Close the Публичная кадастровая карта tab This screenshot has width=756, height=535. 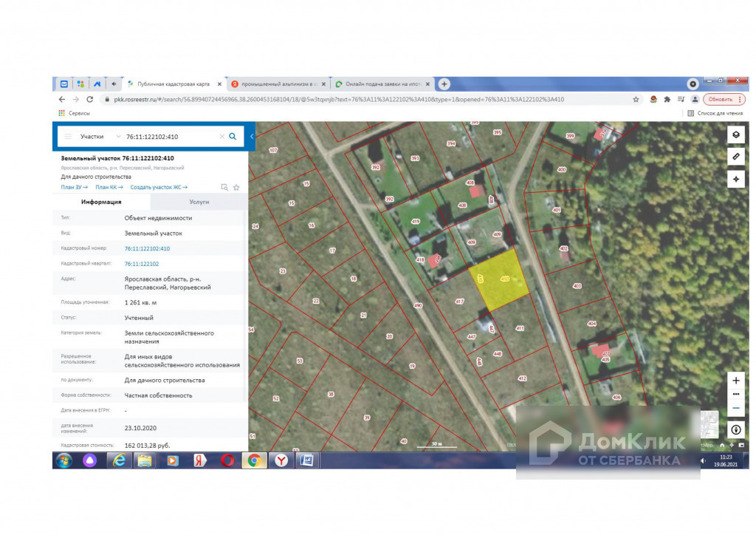tap(219, 84)
